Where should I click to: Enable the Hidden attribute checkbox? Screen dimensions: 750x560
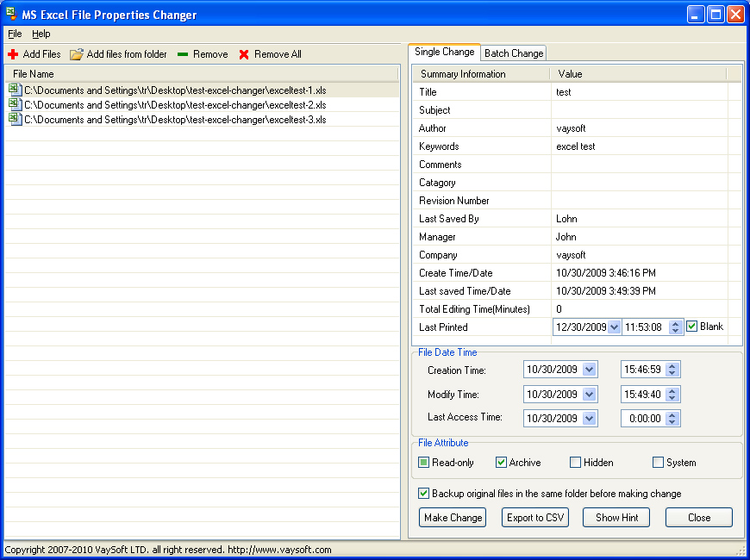[575, 463]
